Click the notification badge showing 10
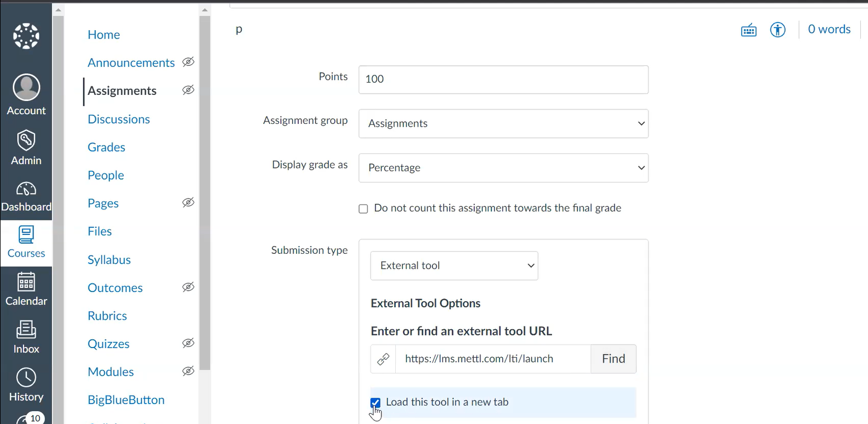 click(35, 418)
